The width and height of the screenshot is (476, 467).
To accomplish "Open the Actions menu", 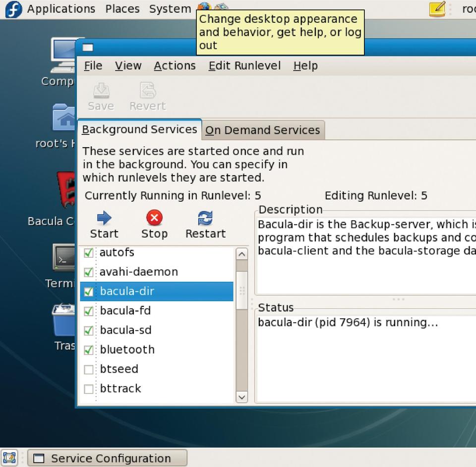I will pos(175,66).
